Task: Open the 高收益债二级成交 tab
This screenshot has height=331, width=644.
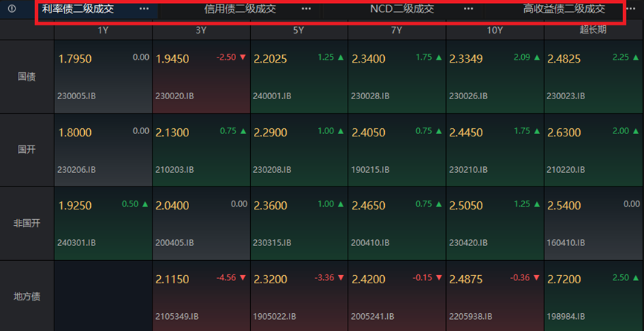Action: (564, 9)
